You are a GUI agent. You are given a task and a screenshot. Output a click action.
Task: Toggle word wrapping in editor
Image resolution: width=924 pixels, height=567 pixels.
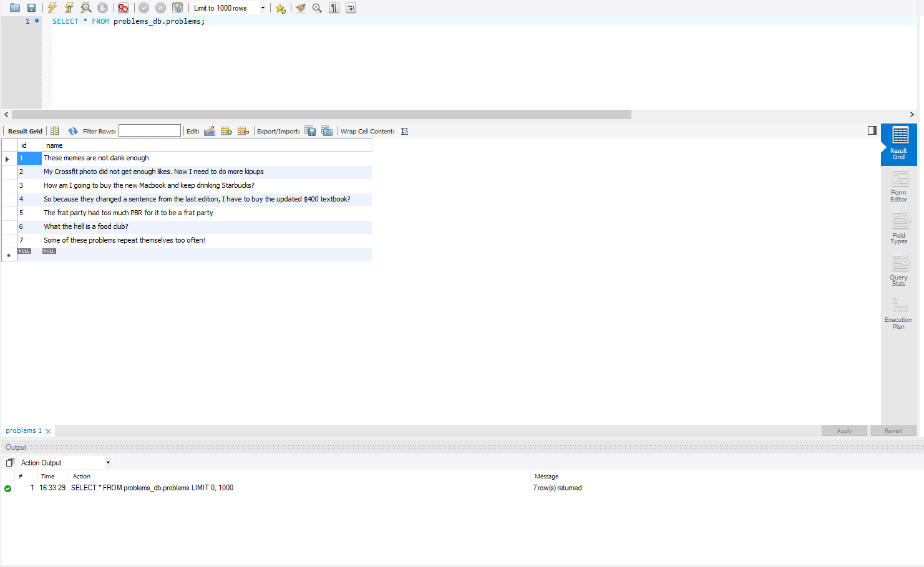pyautogui.click(x=351, y=8)
